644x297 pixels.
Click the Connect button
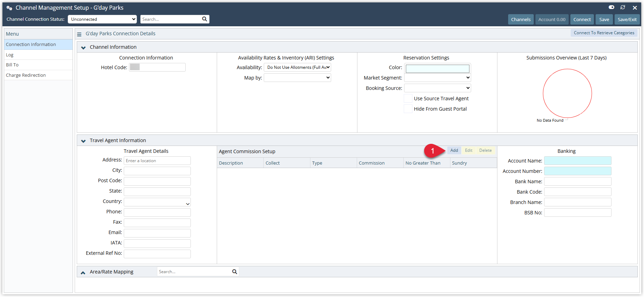pos(582,19)
